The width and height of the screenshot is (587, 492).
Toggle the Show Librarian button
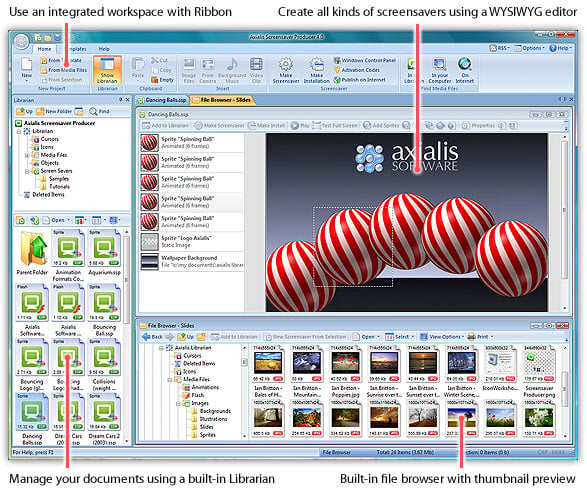pos(107,70)
